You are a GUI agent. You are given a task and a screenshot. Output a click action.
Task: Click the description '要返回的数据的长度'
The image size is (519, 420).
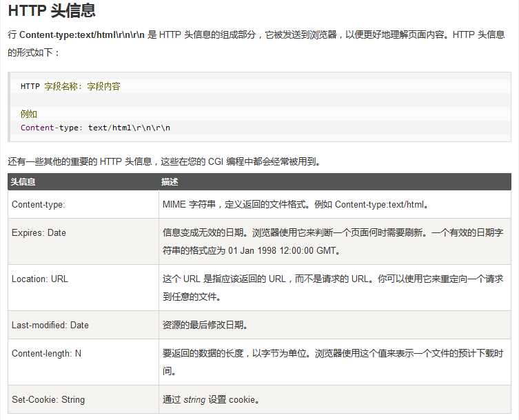pos(333,362)
